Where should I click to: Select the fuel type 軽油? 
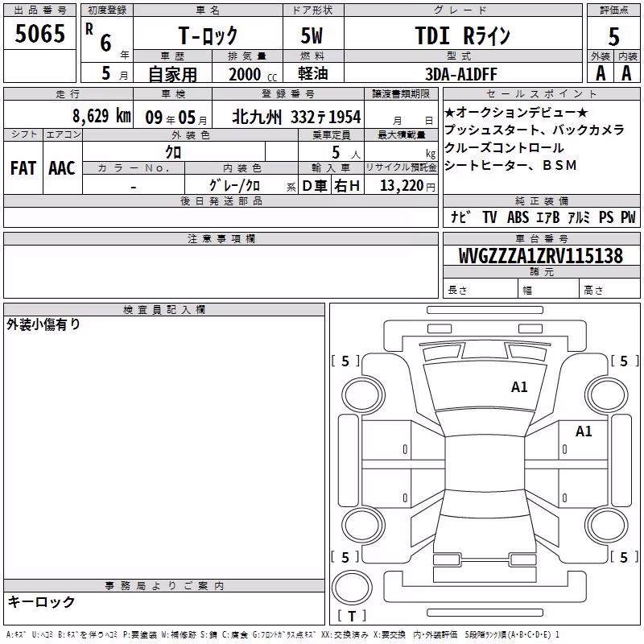pos(313,73)
